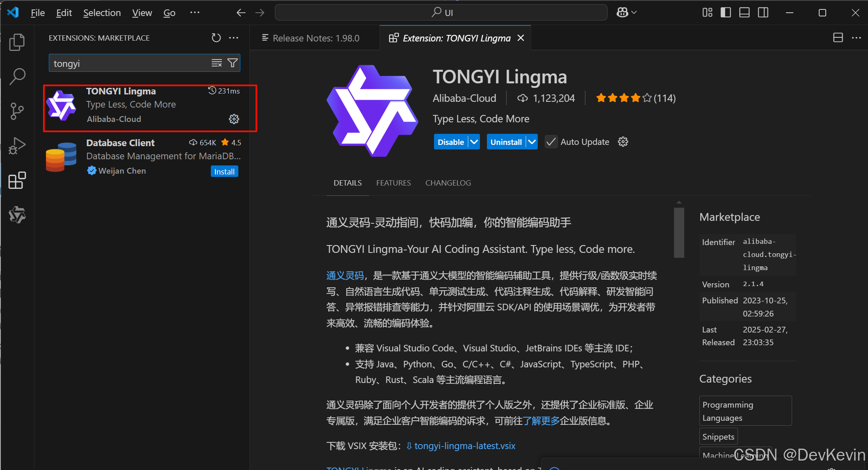Open Run and Debug view
Viewport: 868px width, 470px height.
(17, 145)
